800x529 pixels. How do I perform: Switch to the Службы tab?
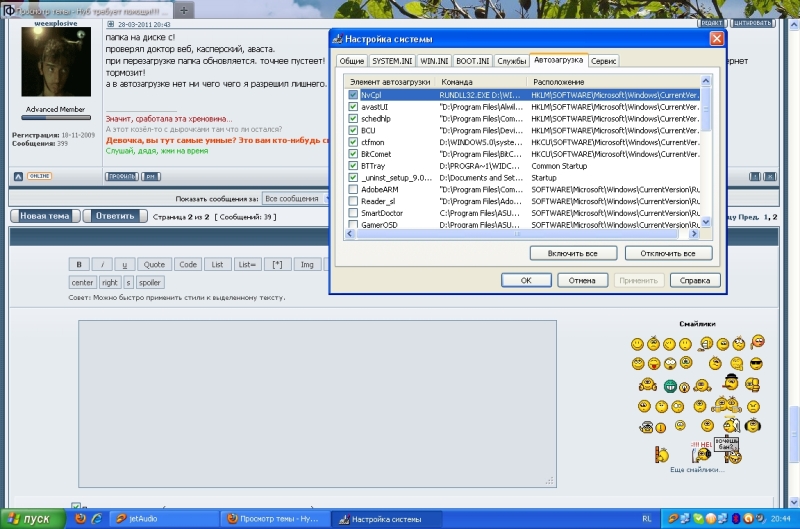(512, 61)
